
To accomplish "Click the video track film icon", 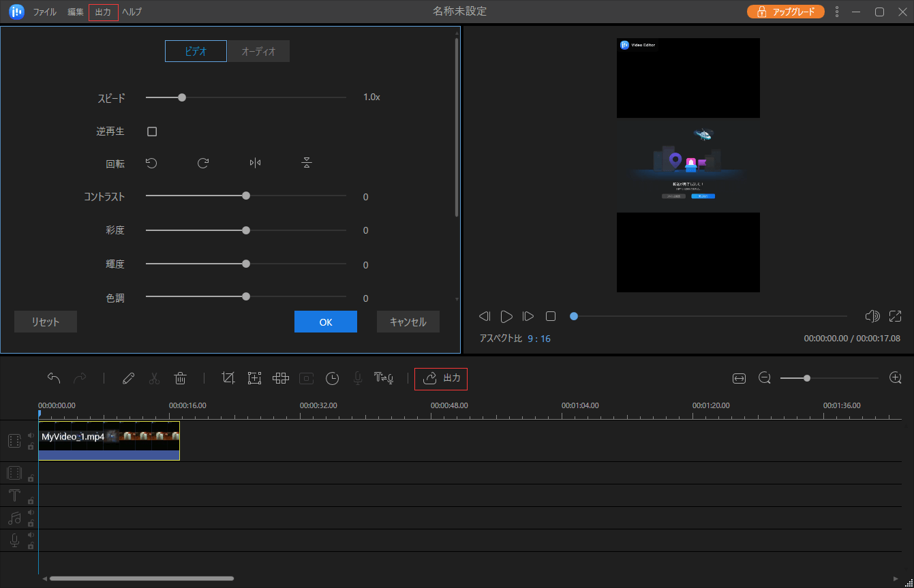I will click(x=14, y=441).
